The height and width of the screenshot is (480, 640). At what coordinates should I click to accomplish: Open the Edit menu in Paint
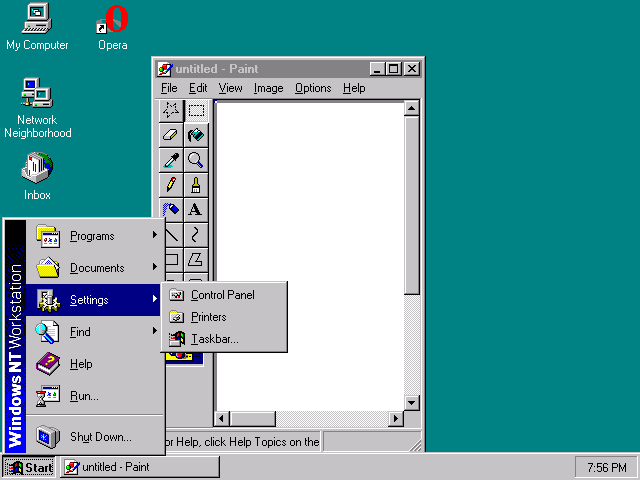[198, 88]
